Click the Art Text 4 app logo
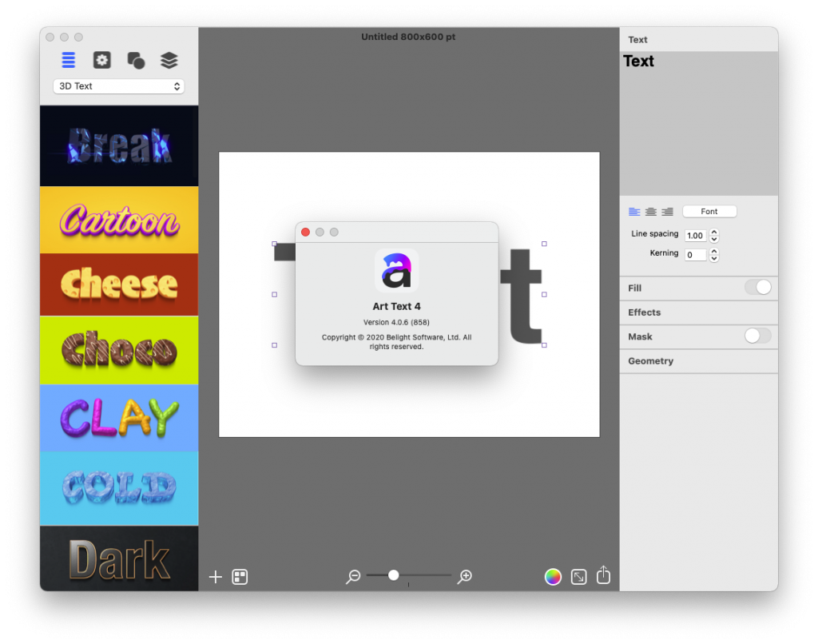Viewport: 818px width, 644px height. pyautogui.click(x=396, y=270)
